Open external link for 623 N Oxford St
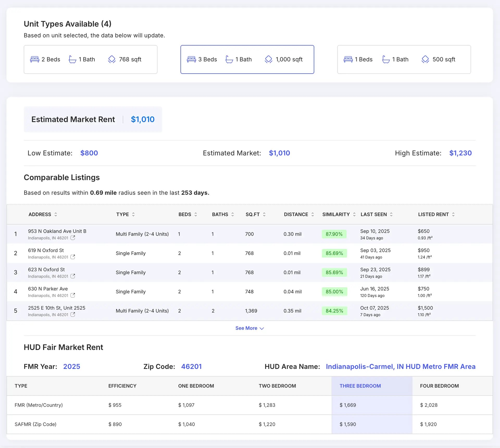 coord(73,276)
